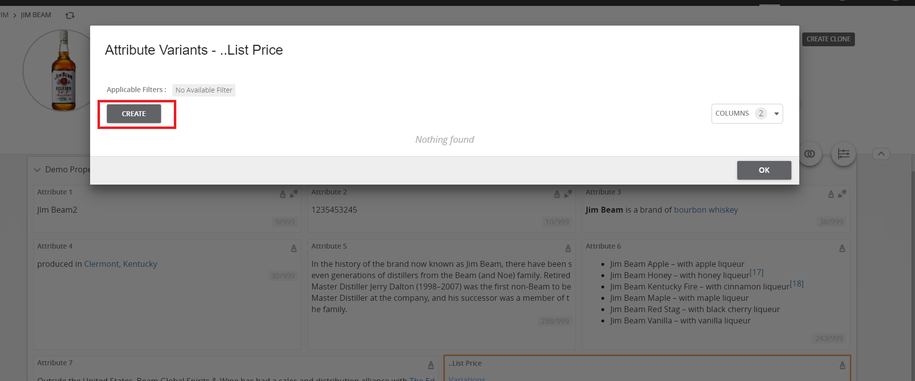The width and height of the screenshot is (915, 381).
Task: Click the CREATE CLONE button
Action: 829,39
